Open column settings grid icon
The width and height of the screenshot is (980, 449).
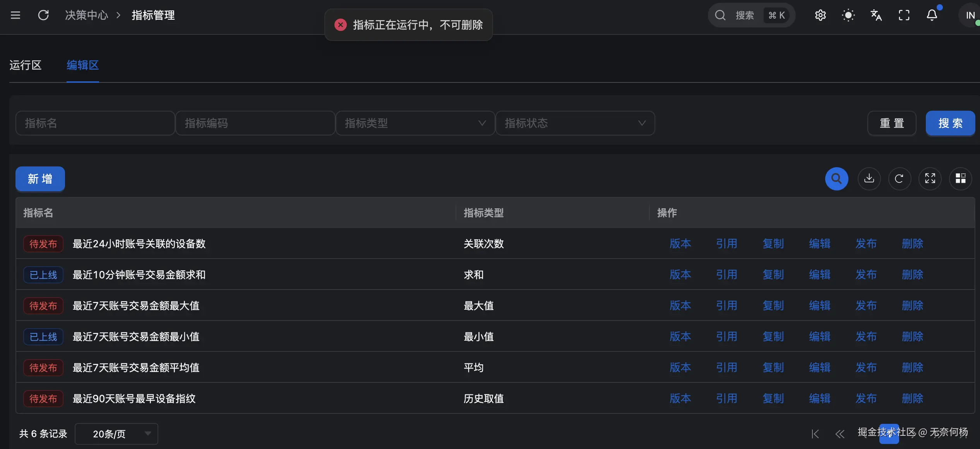[960, 178]
